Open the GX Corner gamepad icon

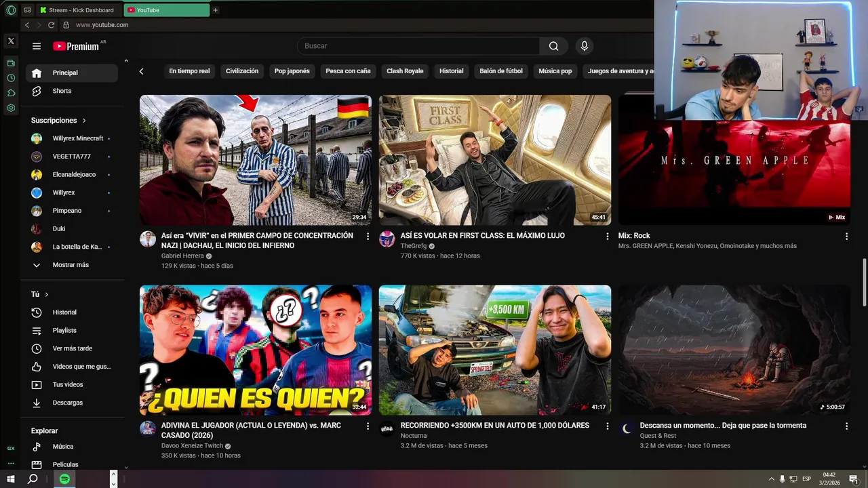[x=27, y=10]
